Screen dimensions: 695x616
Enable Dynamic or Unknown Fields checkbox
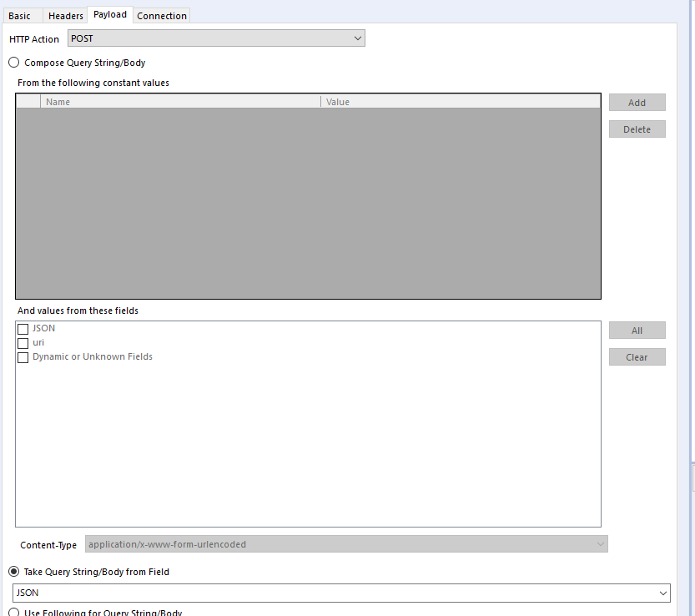[x=23, y=356]
